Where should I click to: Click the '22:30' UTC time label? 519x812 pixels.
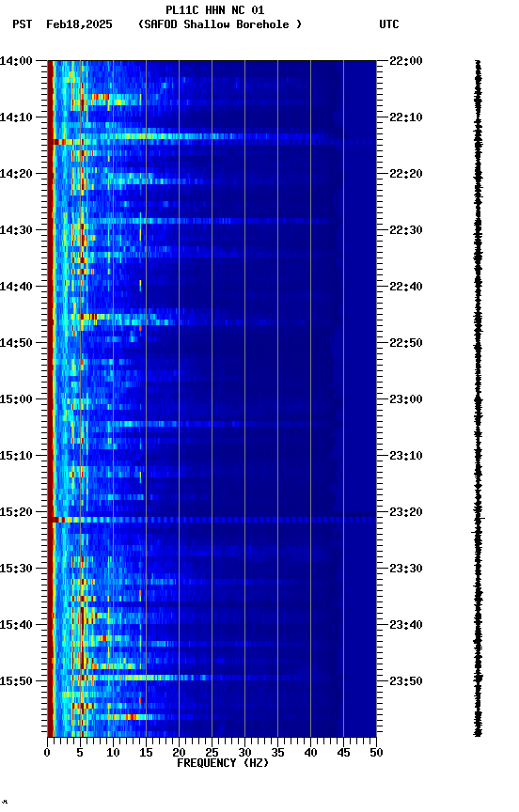406,230
